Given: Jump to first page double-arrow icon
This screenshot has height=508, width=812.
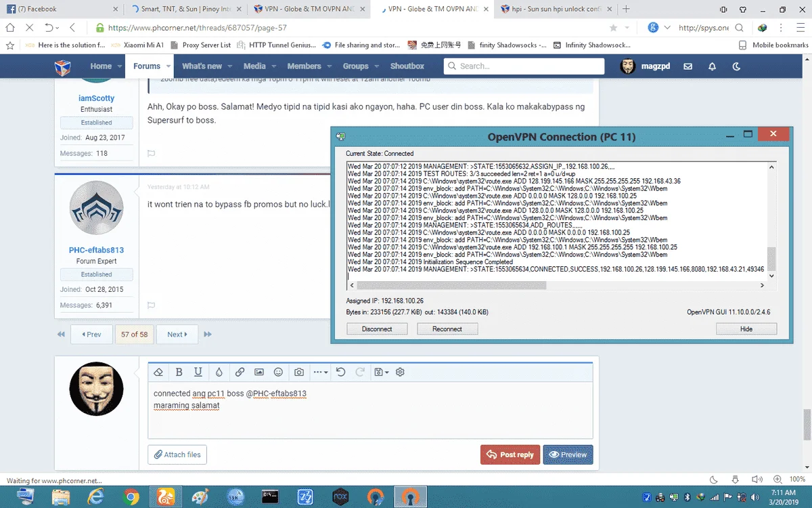Looking at the screenshot, I should coord(62,335).
